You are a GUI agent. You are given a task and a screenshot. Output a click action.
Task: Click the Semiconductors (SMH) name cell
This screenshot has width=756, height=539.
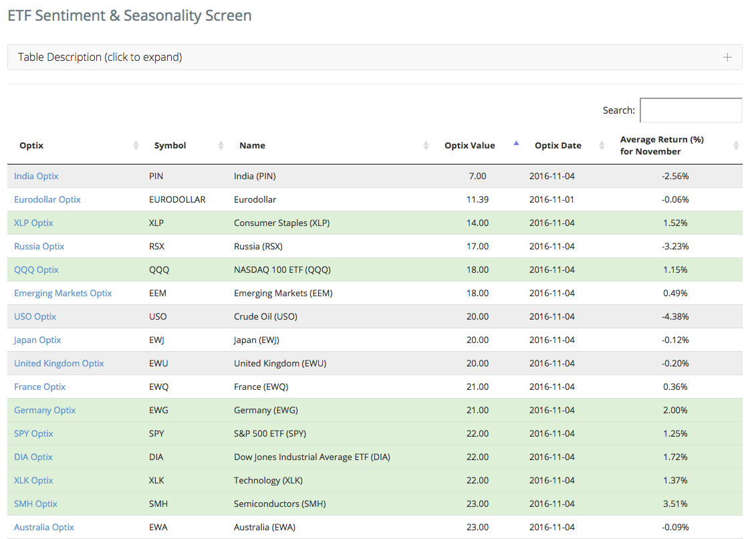coord(279,504)
